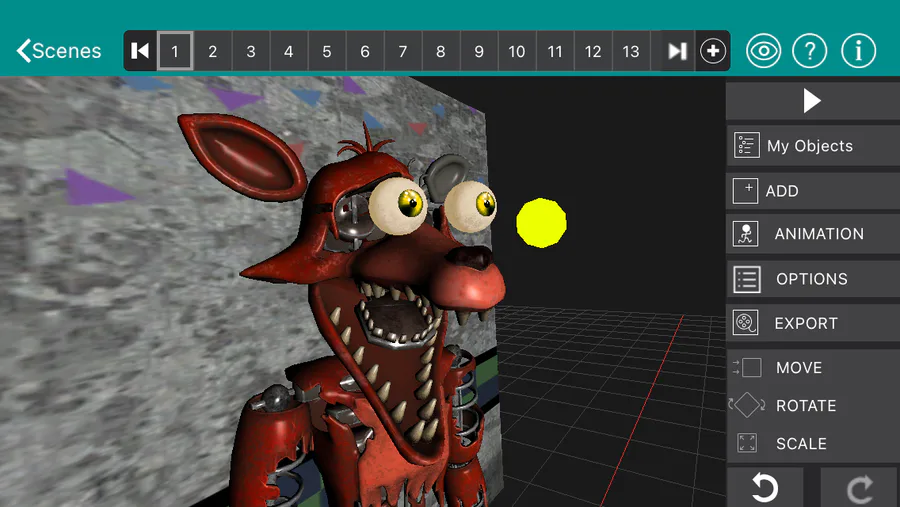This screenshot has height=507, width=900.
Task: Click the ROTATE diamond icon
Action: (746, 405)
